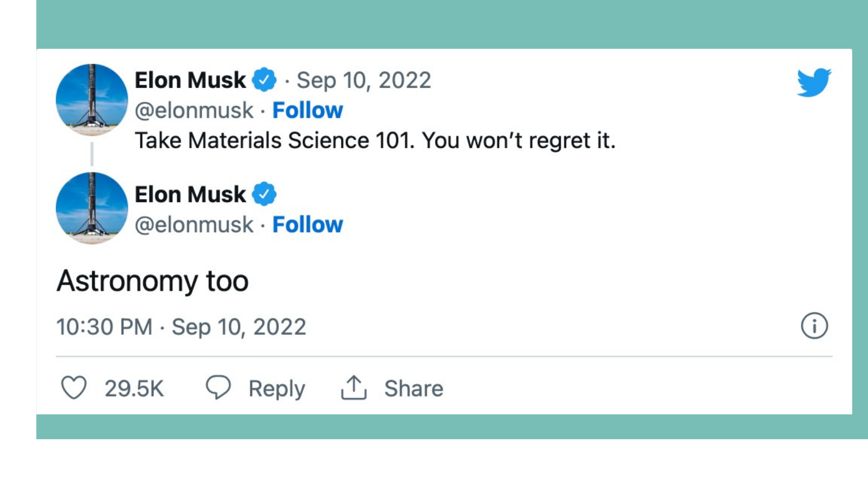
Task: Click verified badge on Materials Science tweet
Action: 264,80
